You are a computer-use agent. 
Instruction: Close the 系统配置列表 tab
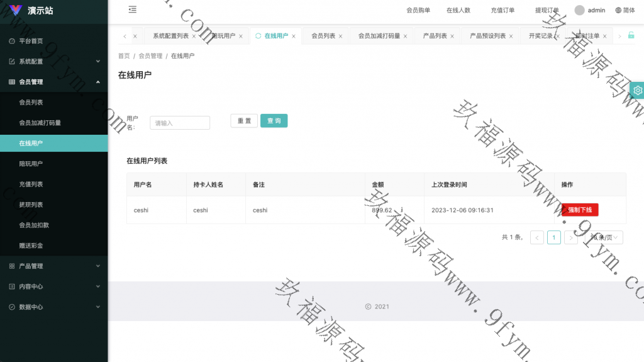[x=194, y=37]
